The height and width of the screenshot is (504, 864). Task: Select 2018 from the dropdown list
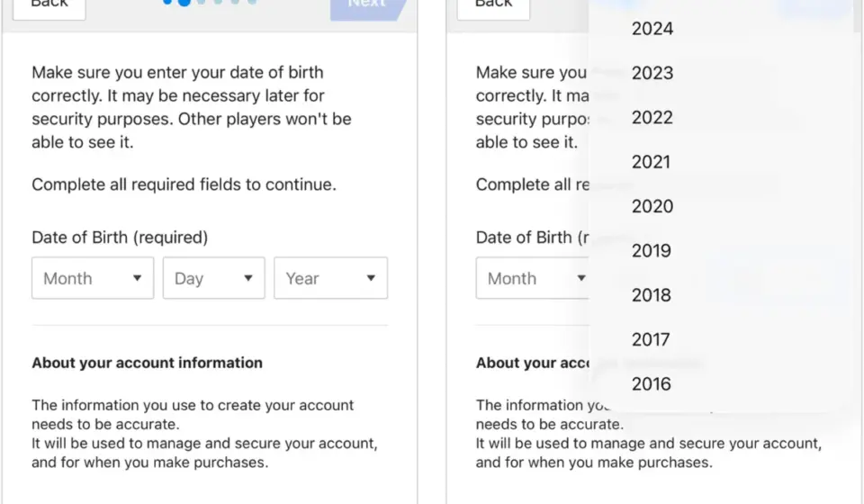coord(652,295)
